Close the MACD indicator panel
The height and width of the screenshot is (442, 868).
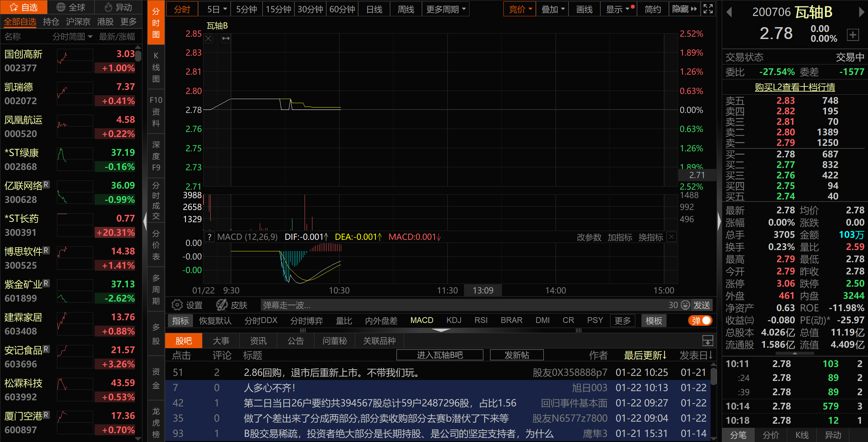pyautogui.click(x=671, y=237)
